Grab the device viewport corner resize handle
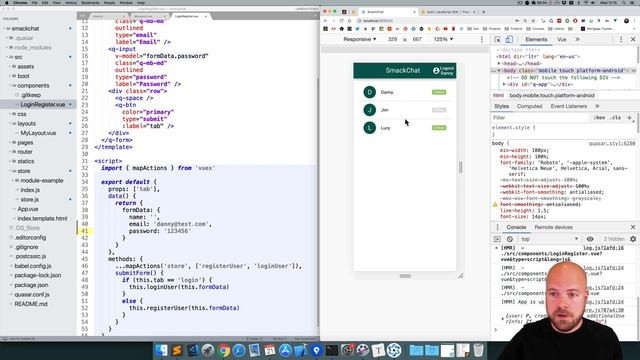 (x=460, y=276)
